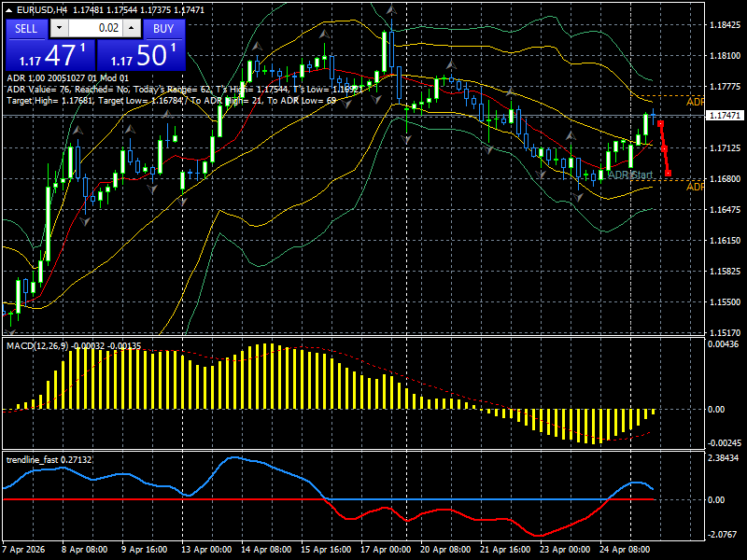Click the 1.16800 price scale label
This screenshot has height=560, width=747.
click(x=725, y=179)
